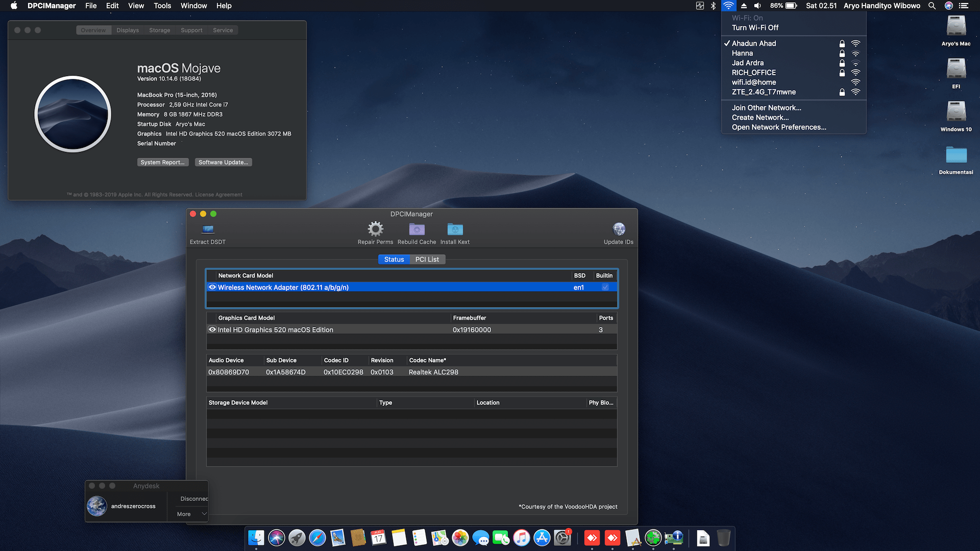
Task: Open Spotlight search from the menu bar
Action: coord(932,6)
